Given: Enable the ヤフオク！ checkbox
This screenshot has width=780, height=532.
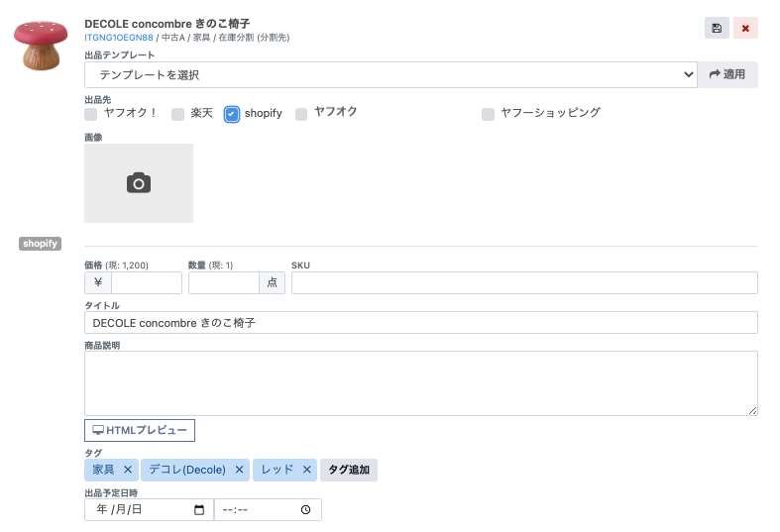Looking at the screenshot, I should [x=90, y=114].
